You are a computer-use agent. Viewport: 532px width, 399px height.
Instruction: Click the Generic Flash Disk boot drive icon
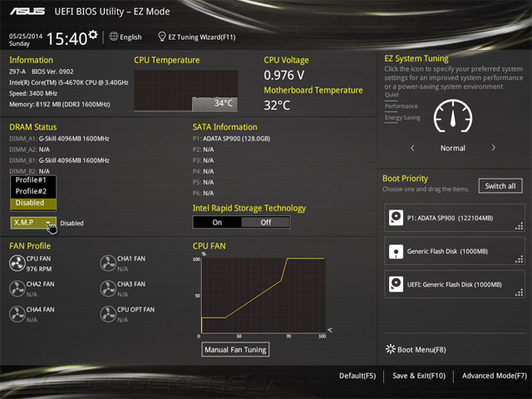tap(396, 251)
